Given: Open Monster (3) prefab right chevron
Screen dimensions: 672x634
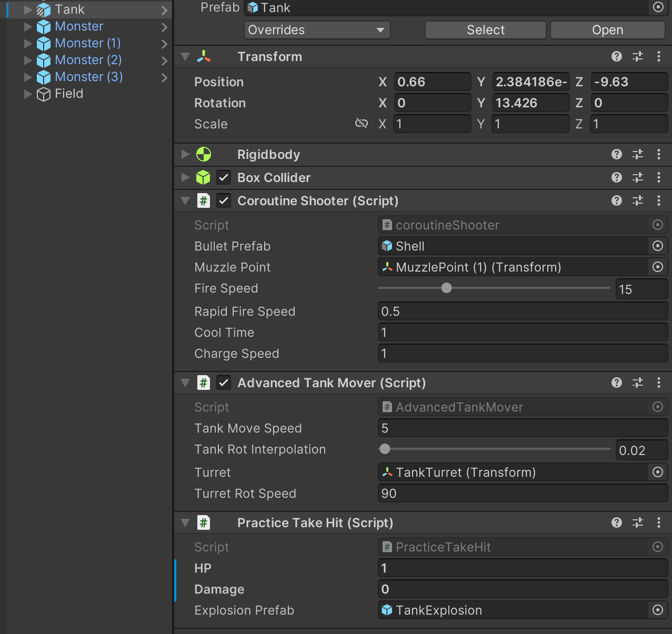Looking at the screenshot, I should (164, 77).
